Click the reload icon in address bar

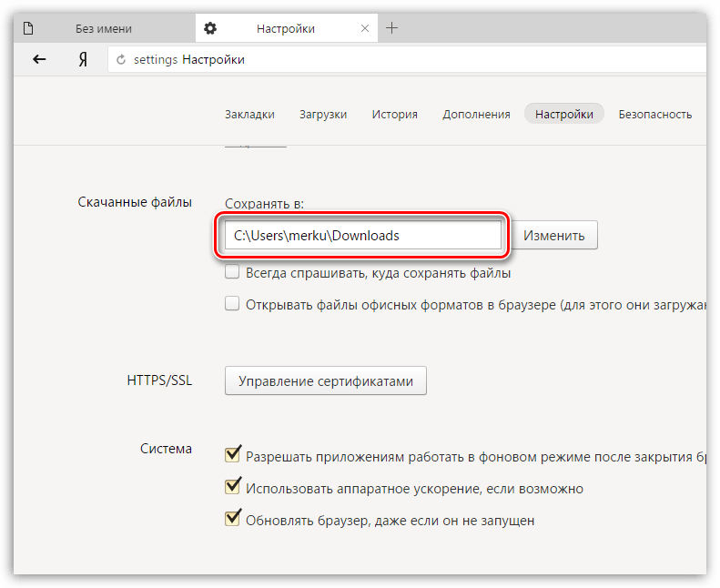coord(121,60)
